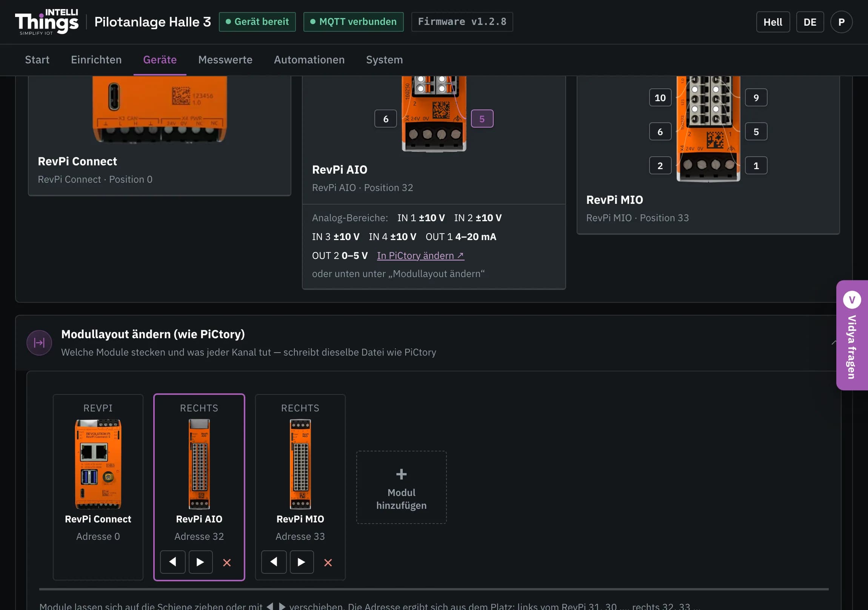Move RevPi AIO module left
Screen dimensions: 868x610
(x=173, y=562)
